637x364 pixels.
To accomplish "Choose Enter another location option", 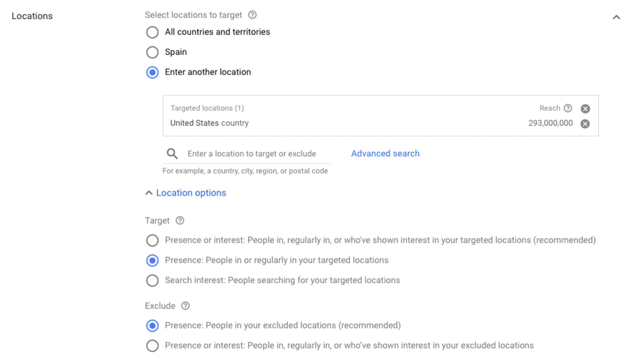I will [152, 72].
